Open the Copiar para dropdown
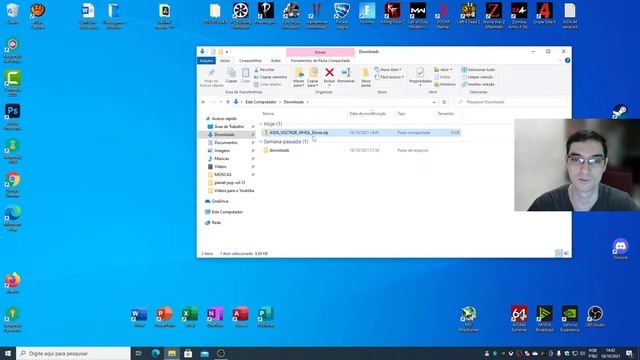Viewport: 640px width, 360px height. pyautogui.click(x=313, y=77)
